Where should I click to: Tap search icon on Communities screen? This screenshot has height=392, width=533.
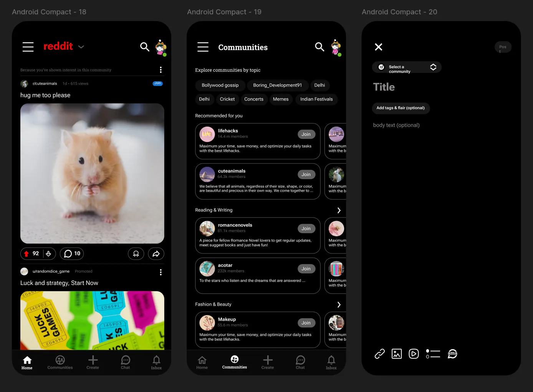[319, 47]
